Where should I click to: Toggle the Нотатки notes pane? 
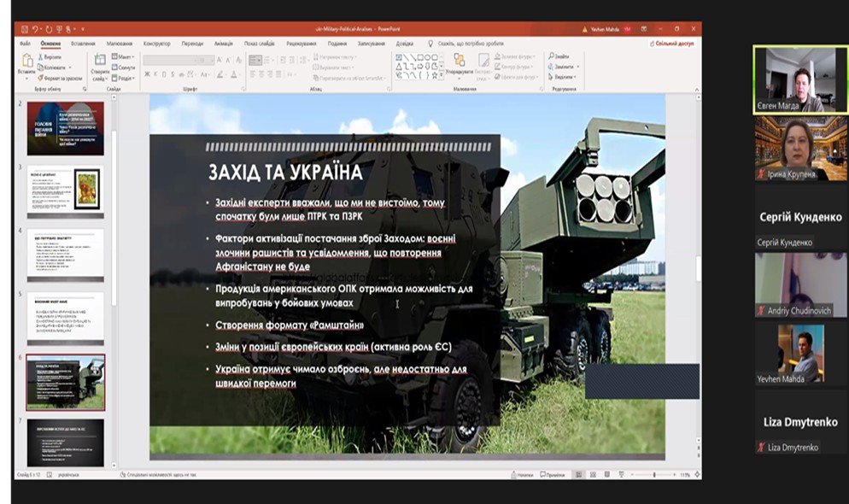point(522,475)
